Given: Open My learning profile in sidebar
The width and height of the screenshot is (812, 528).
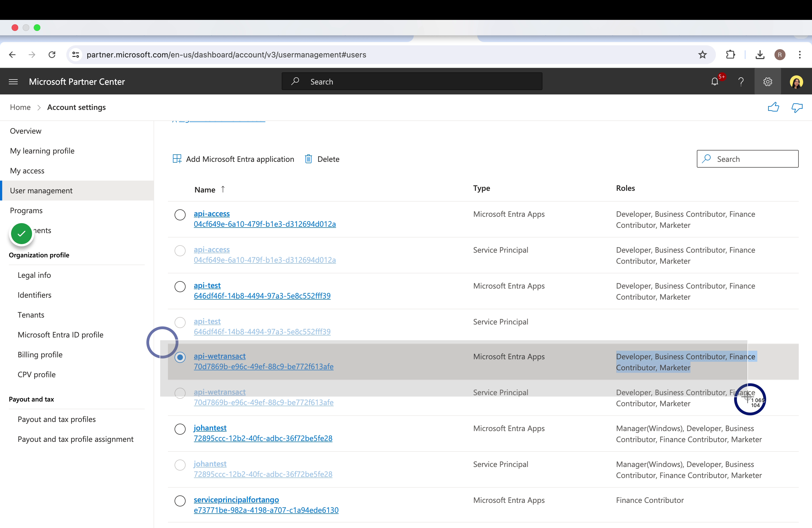Looking at the screenshot, I should coord(42,151).
